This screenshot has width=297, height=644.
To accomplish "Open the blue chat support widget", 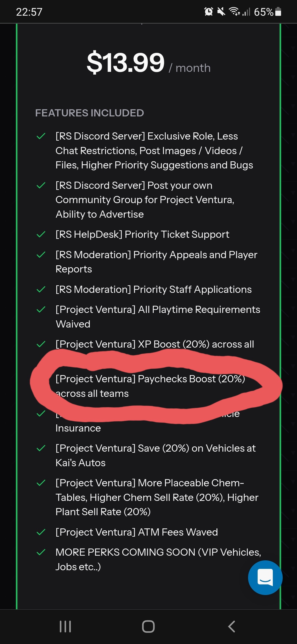I will (x=265, y=577).
